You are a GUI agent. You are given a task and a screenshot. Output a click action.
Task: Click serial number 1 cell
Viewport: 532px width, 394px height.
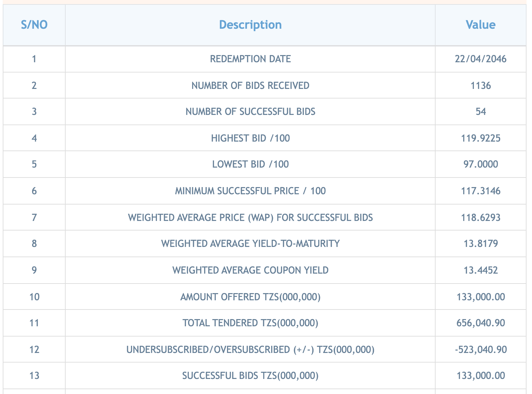click(34, 59)
